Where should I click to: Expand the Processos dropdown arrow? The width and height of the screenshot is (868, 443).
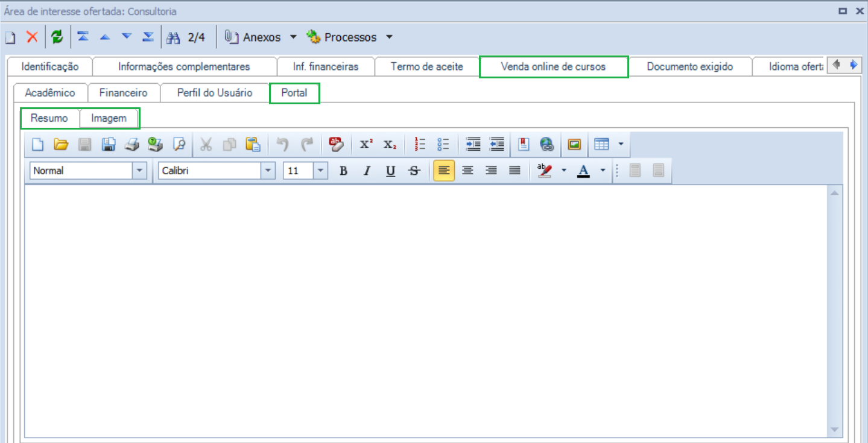[x=389, y=37]
